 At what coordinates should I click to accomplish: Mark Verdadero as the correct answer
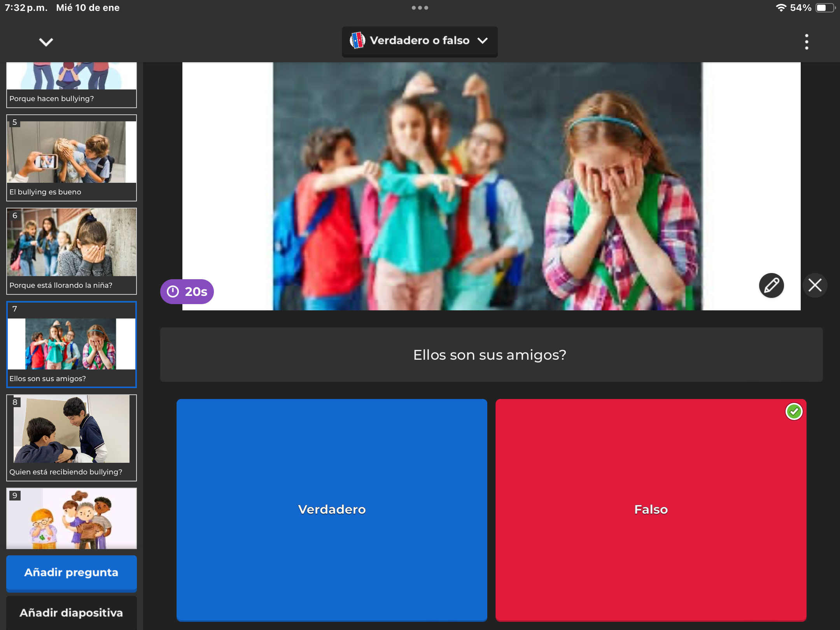coord(332,509)
